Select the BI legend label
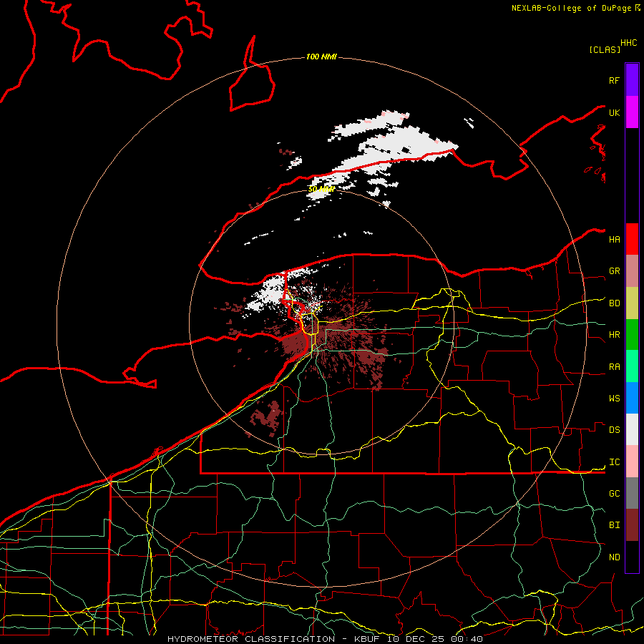 pos(615,525)
